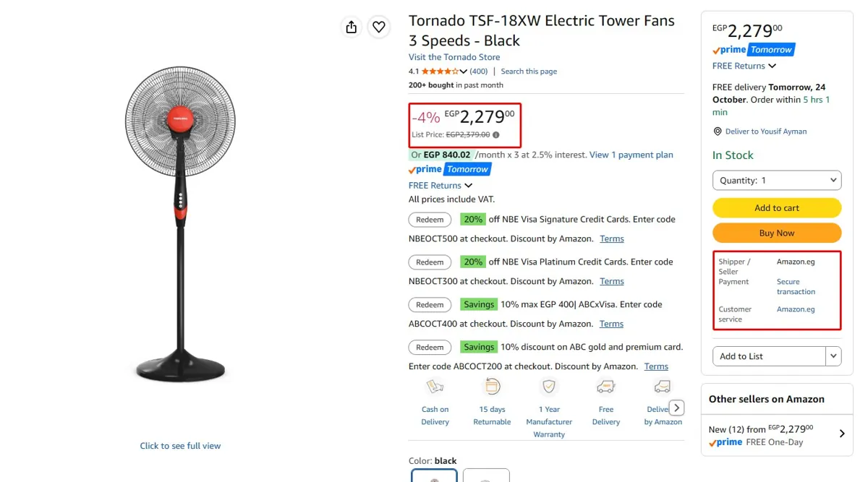
Task: Click the List Price info icon
Action: tap(495, 135)
